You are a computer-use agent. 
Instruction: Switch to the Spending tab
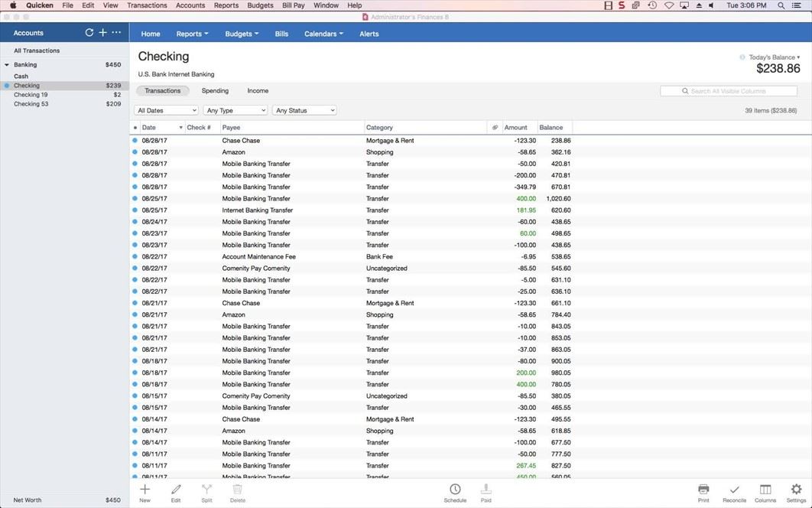(x=215, y=91)
